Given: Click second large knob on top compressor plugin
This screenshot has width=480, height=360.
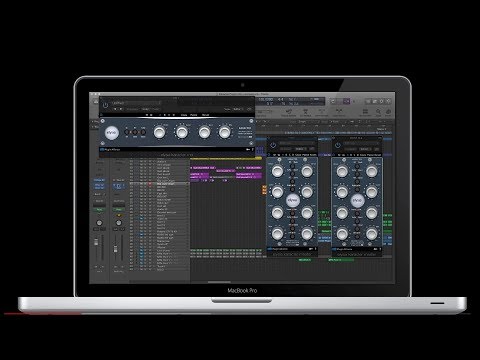Looking at the screenshot, I should [182, 133].
